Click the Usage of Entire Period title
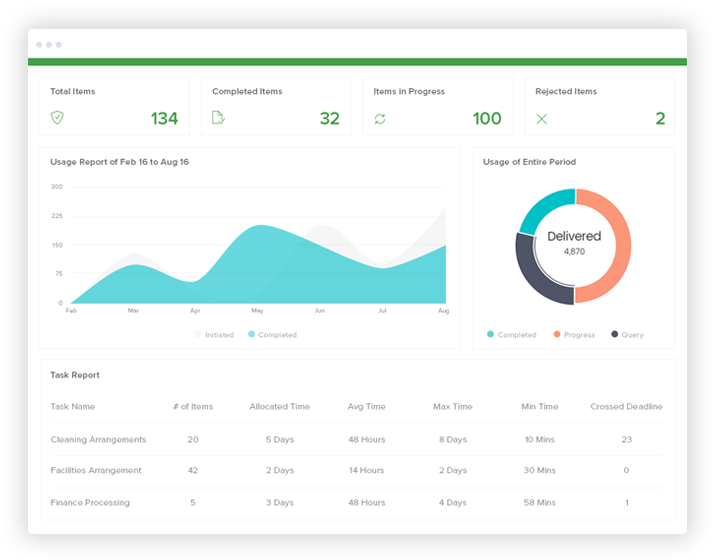 tap(529, 162)
